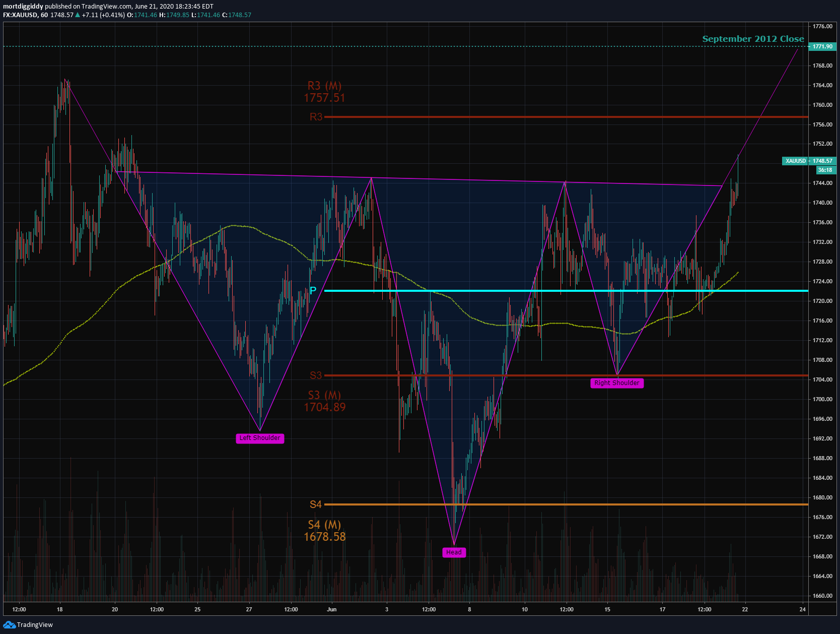Click the September 2012 Close annotation

click(x=753, y=39)
